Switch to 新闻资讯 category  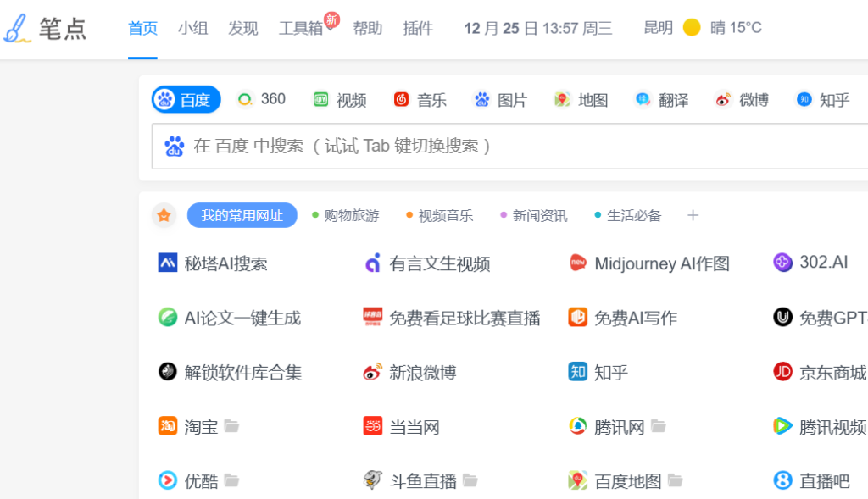[534, 216]
